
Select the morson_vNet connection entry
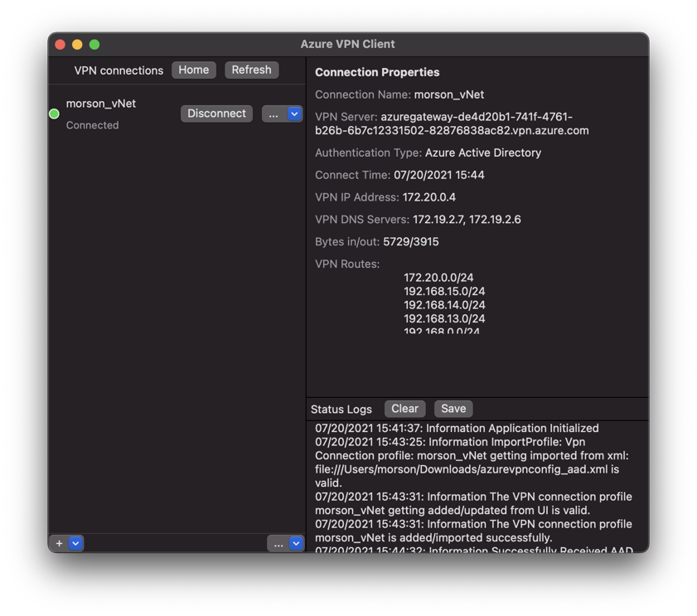click(101, 104)
